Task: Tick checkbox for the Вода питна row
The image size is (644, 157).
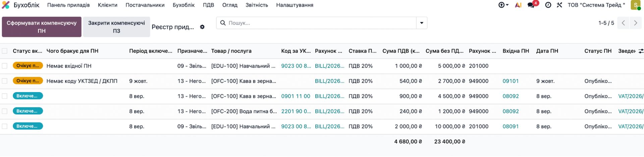Action: click(5, 111)
